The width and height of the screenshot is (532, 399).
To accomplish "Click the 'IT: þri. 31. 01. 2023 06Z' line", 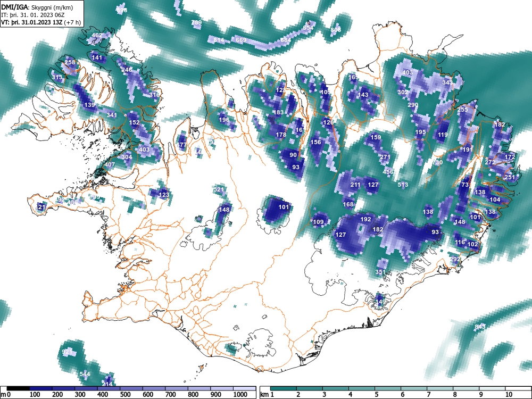I will pos(34,15).
